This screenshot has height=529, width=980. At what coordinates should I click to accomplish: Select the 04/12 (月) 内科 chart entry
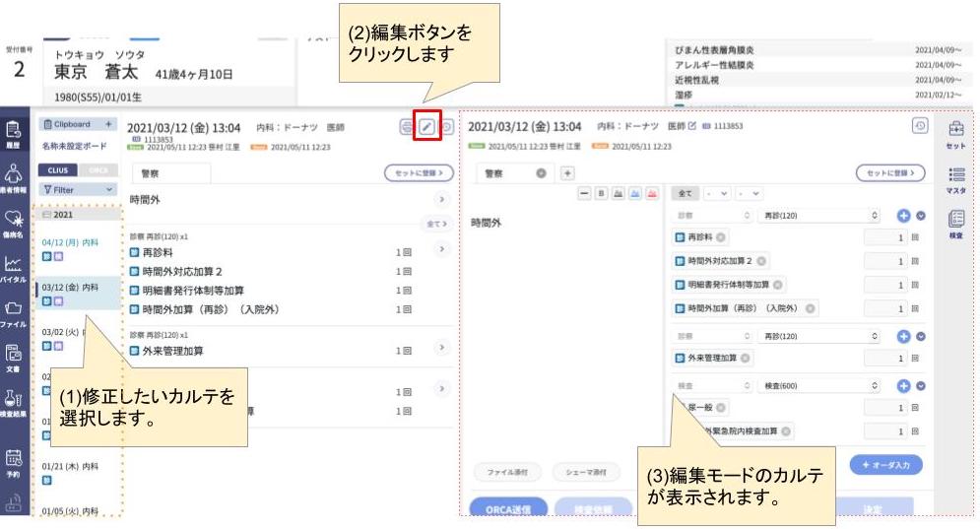(78, 249)
